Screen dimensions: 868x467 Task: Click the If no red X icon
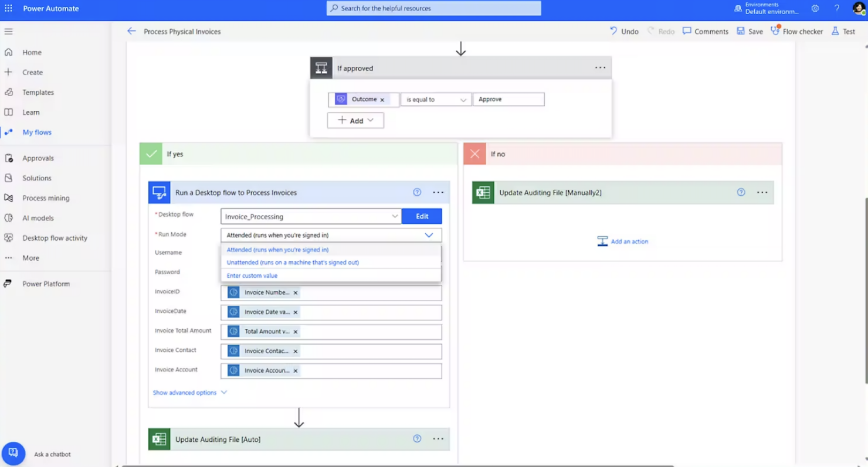tap(475, 154)
